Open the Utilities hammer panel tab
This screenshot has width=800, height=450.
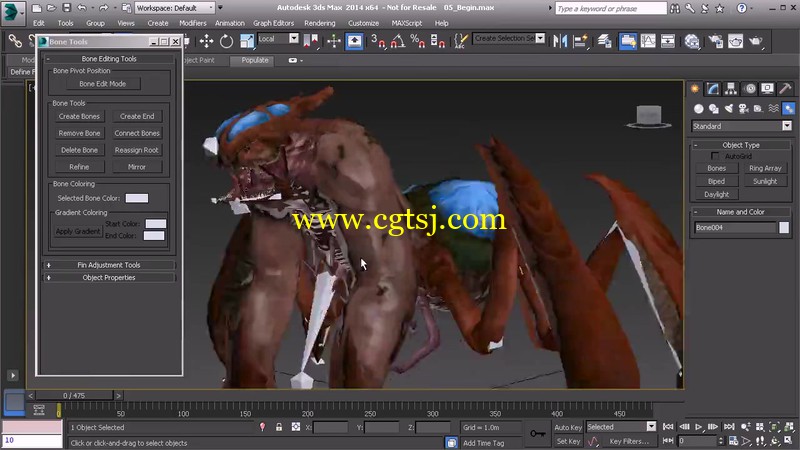[785, 89]
